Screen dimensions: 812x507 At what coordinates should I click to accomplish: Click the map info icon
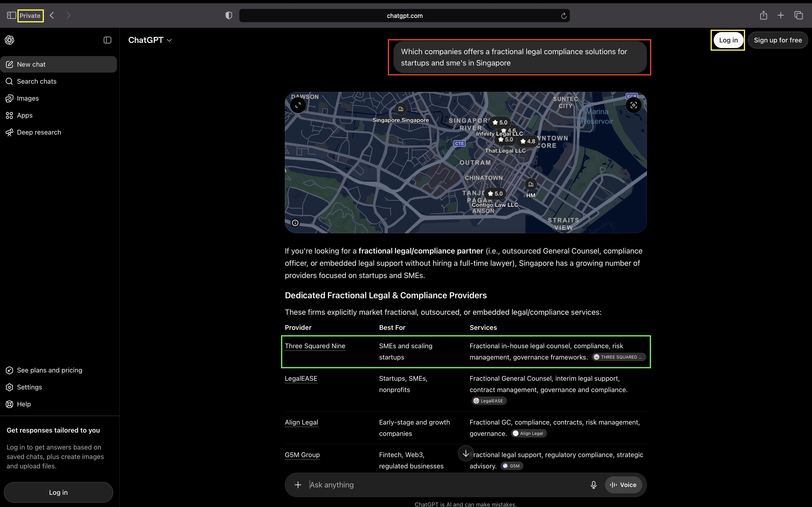295,223
